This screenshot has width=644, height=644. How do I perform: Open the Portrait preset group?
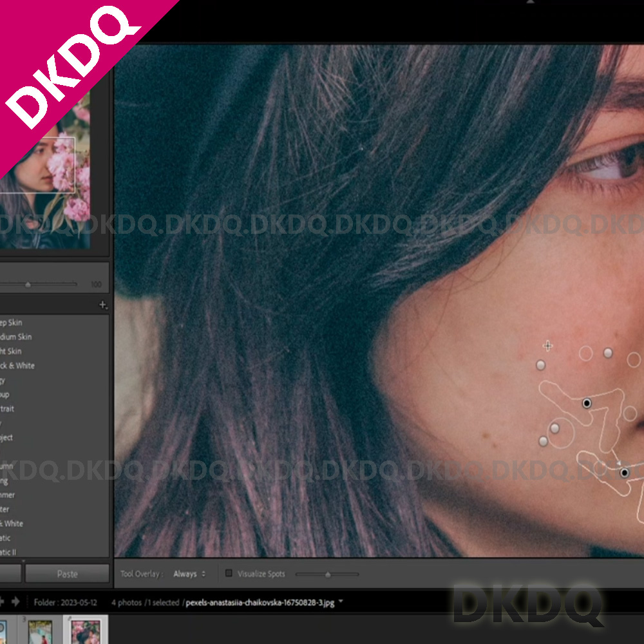8,409
